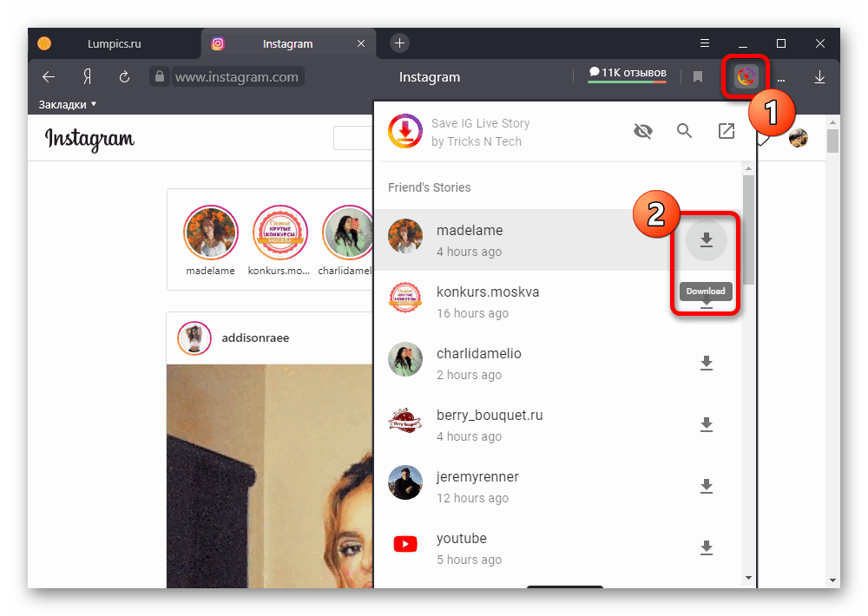Select berry_bouquet.ru in stories list

[558, 424]
